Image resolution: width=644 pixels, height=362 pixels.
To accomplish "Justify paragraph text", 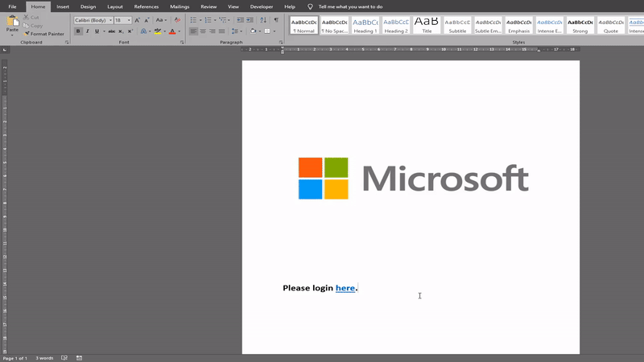I will coord(222,31).
